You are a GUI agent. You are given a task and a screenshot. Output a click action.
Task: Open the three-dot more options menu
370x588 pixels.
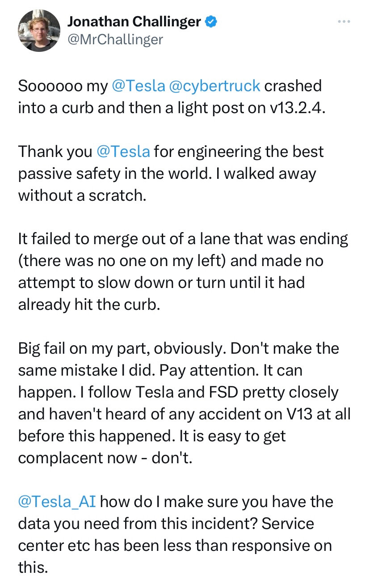pos(344,21)
